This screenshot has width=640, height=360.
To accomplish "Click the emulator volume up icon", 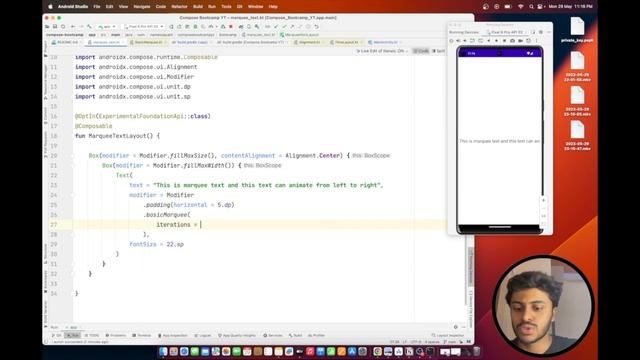I will click(x=458, y=41).
